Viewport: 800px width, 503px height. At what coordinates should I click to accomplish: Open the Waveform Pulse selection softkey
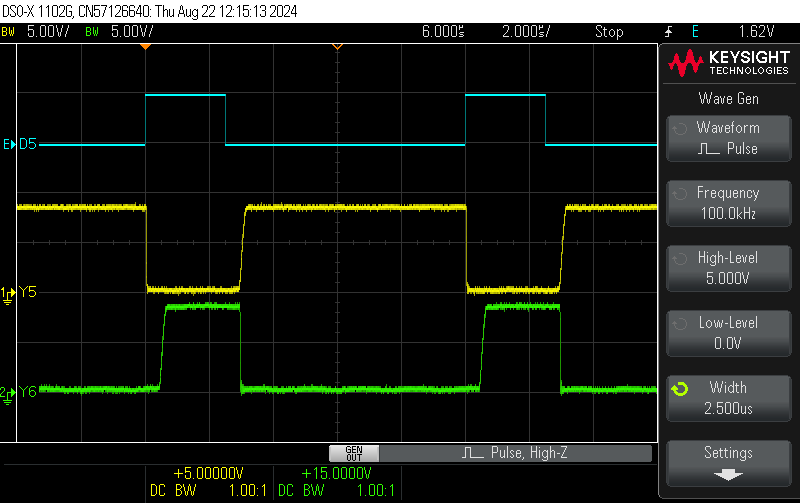tap(728, 138)
